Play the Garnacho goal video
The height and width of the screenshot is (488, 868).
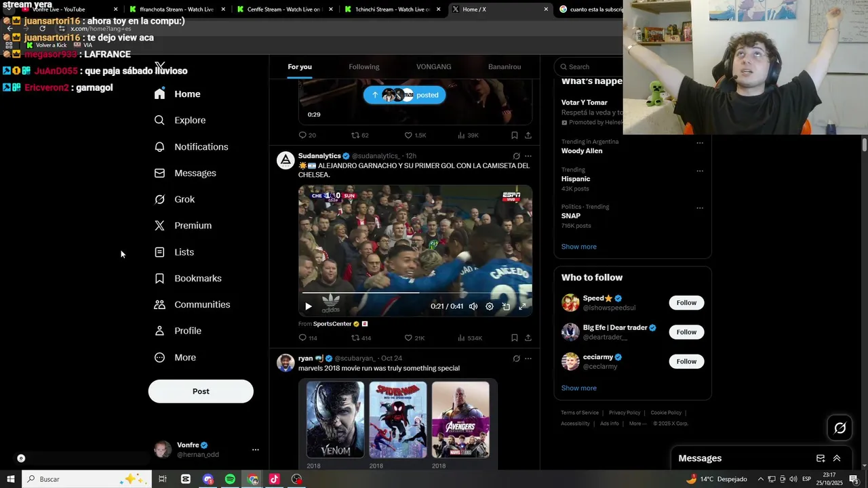pos(309,306)
